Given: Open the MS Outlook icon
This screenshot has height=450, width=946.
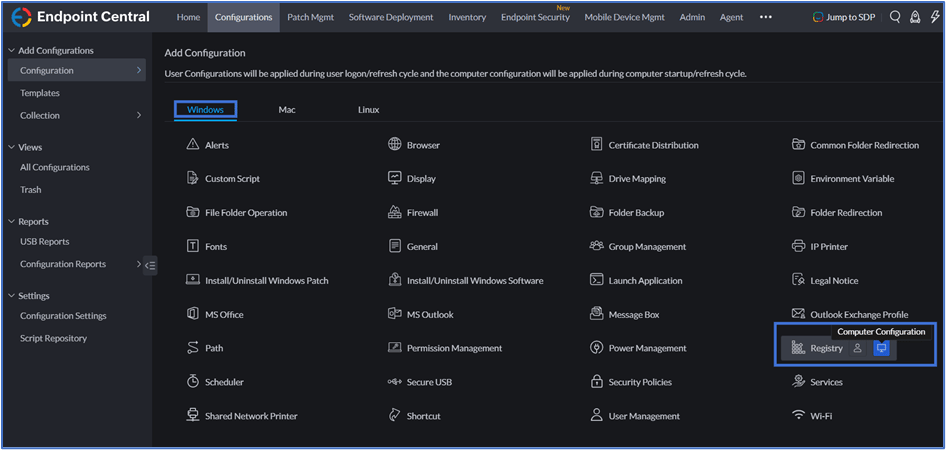Looking at the screenshot, I should point(395,314).
